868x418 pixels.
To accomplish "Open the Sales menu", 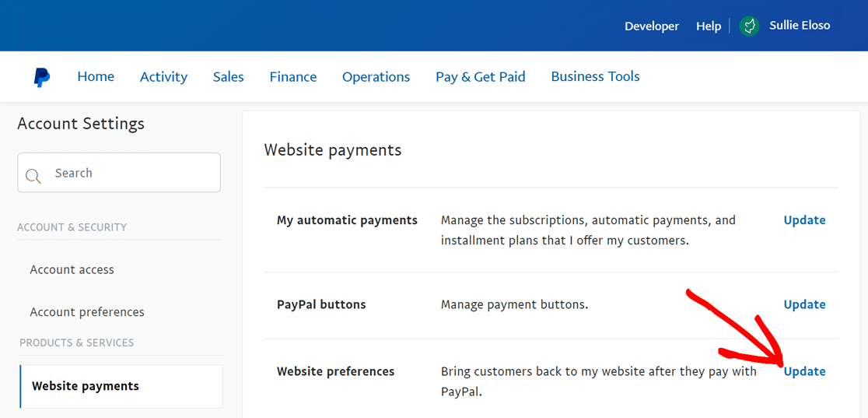I will (x=228, y=77).
